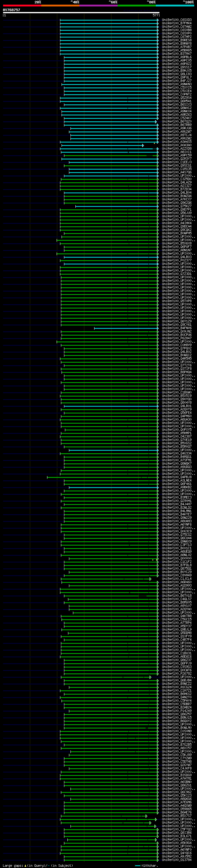Image resolution: width=197 pixels, height=868 pixels.
Task: Open hit UniRef100_Q6H541
Action: [x=177, y=101]
